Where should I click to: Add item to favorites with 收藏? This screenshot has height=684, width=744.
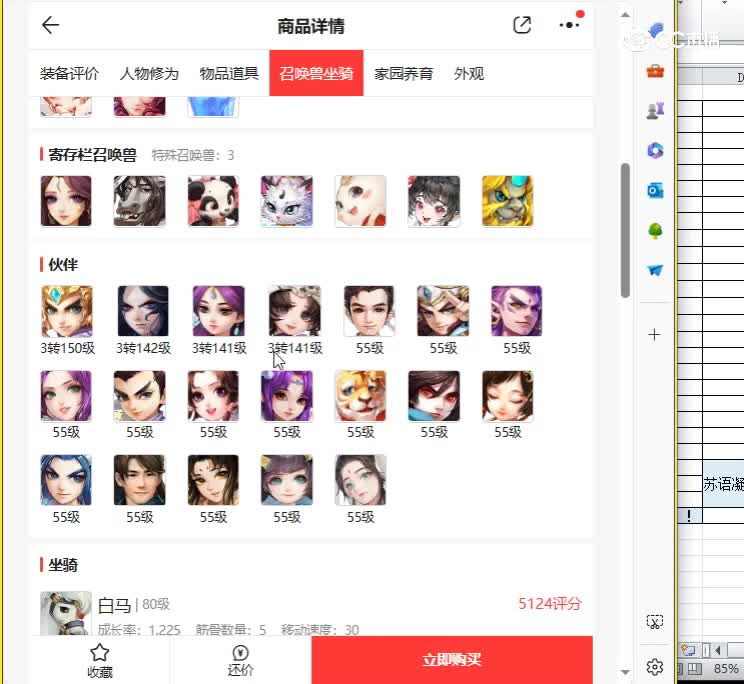(100, 660)
